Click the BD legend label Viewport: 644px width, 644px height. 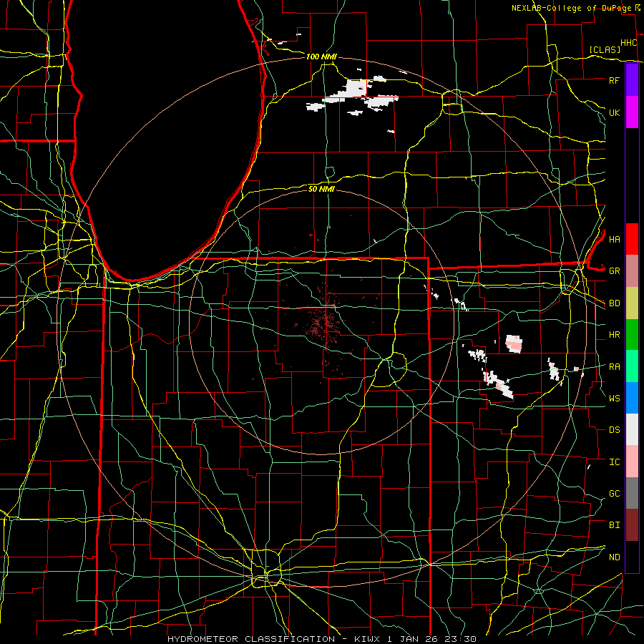click(614, 303)
